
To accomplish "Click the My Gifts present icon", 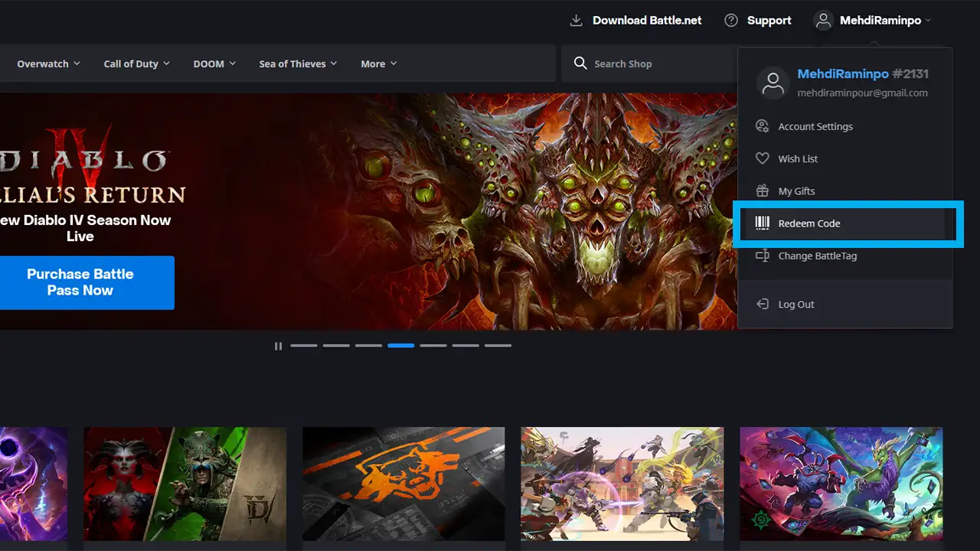I will pos(762,191).
